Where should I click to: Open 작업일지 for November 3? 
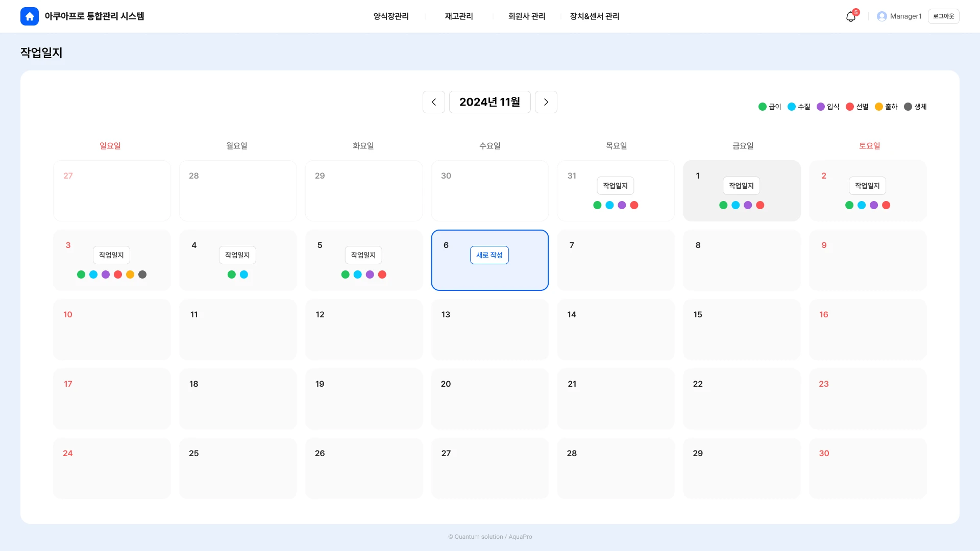[x=111, y=255]
